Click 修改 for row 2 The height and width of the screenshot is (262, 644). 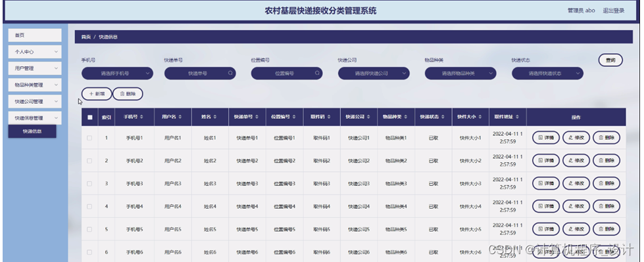pyautogui.click(x=576, y=161)
